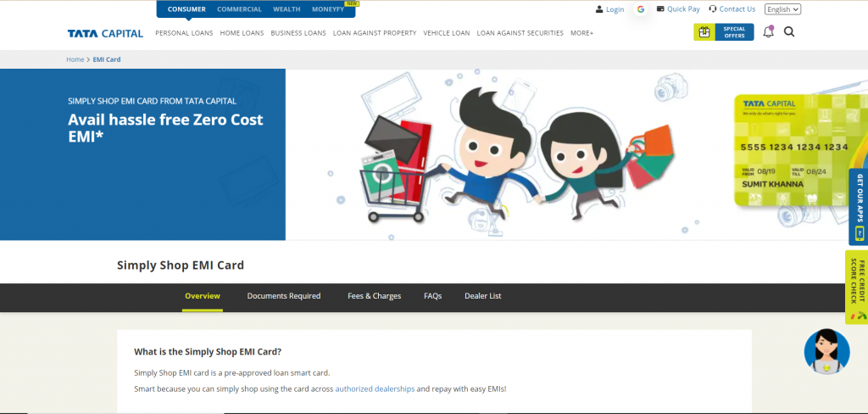868x414 pixels.
Task: Go to Home in the breadcrumb
Action: click(x=75, y=59)
